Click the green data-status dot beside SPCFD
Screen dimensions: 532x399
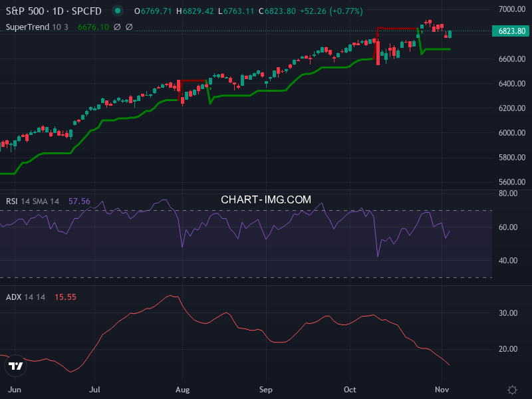(118, 11)
